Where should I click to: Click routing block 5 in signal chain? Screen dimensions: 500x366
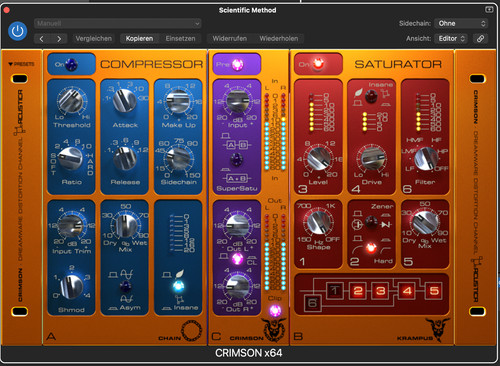pyautogui.click(x=434, y=291)
